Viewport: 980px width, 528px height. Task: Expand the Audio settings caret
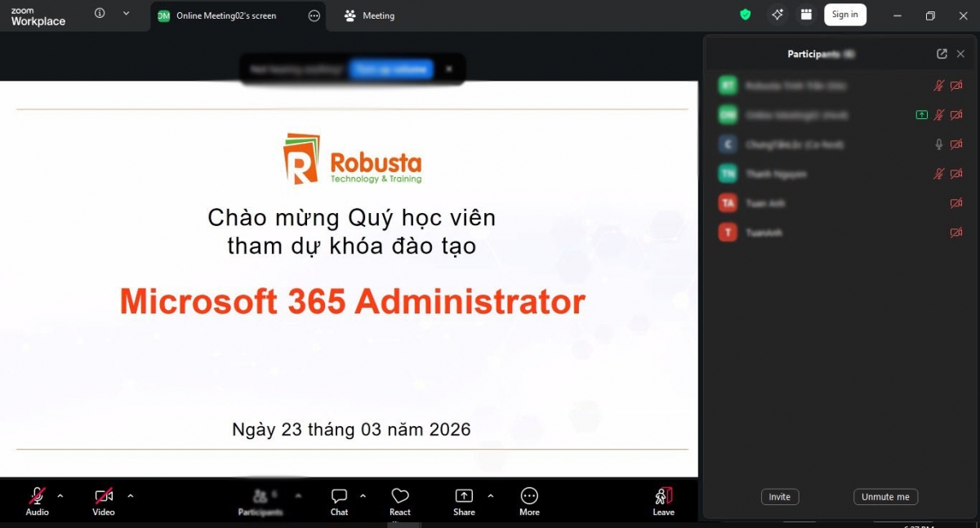point(60,495)
